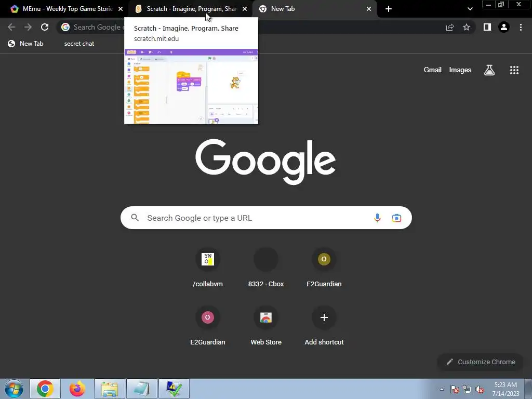Viewport: 532px width, 399px height.
Task: Click the Scratch tab preview thumbnail
Action: click(x=191, y=87)
